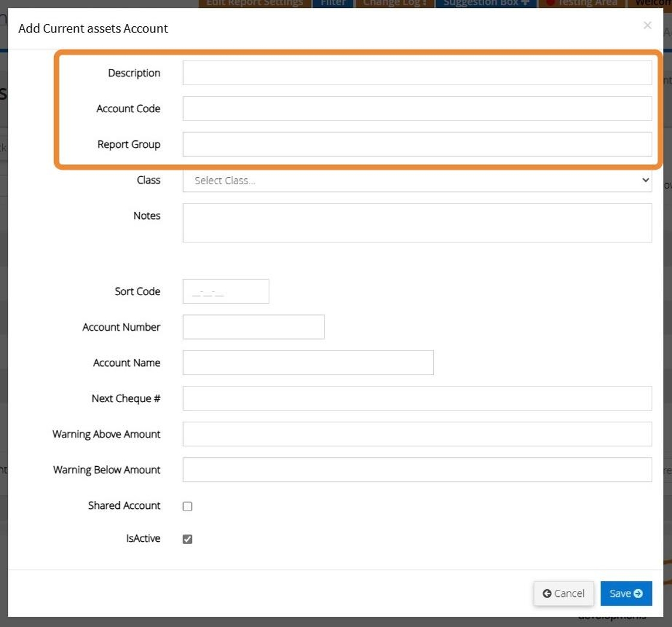
Task: Focus the Sort Code masked field
Action: 226,292
